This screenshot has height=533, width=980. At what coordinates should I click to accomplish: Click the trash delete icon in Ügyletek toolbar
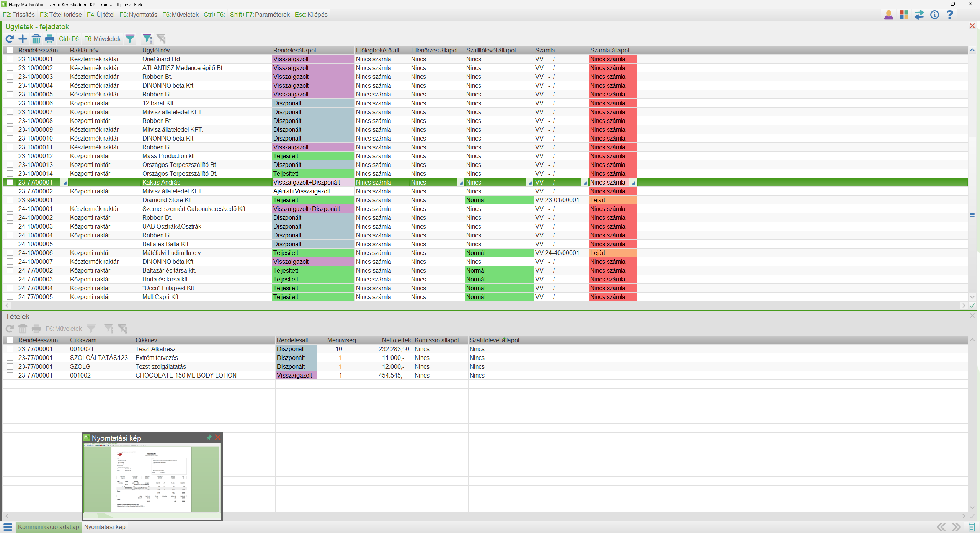point(36,39)
